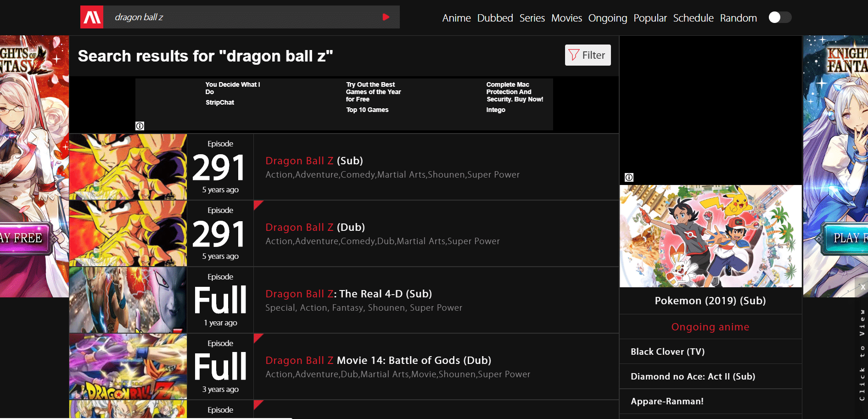
Task: Open Black Clover (TV) from ongoing list
Action: [667, 352]
